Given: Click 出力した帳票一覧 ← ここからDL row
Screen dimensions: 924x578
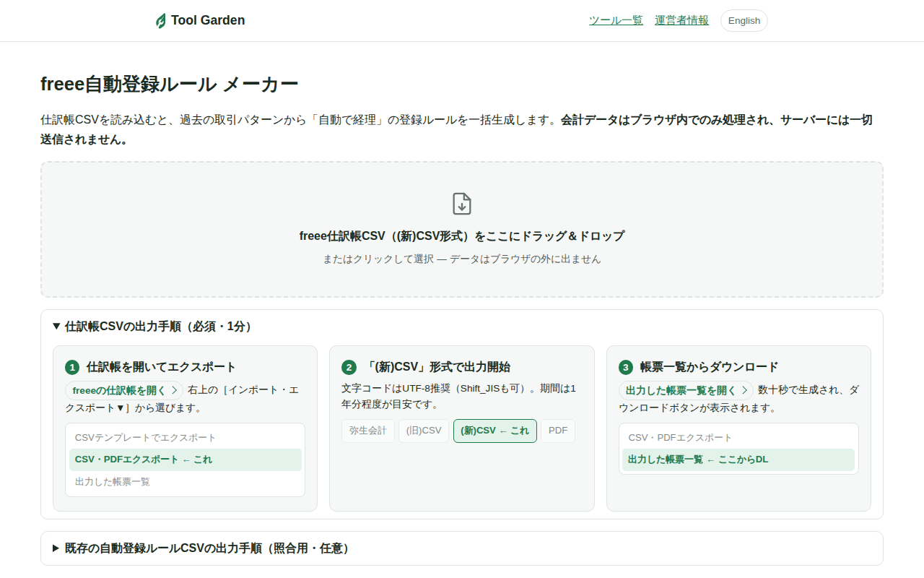Looking at the screenshot, I should 738,460.
